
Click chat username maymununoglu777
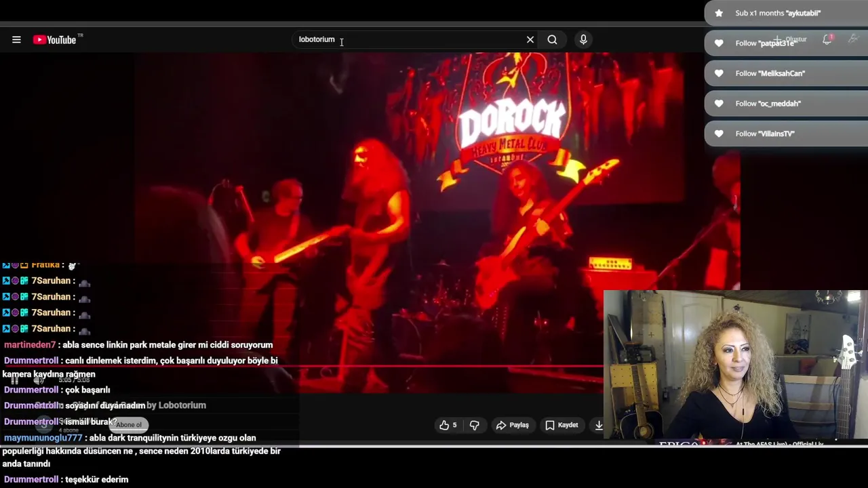pyautogui.click(x=43, y=438)
